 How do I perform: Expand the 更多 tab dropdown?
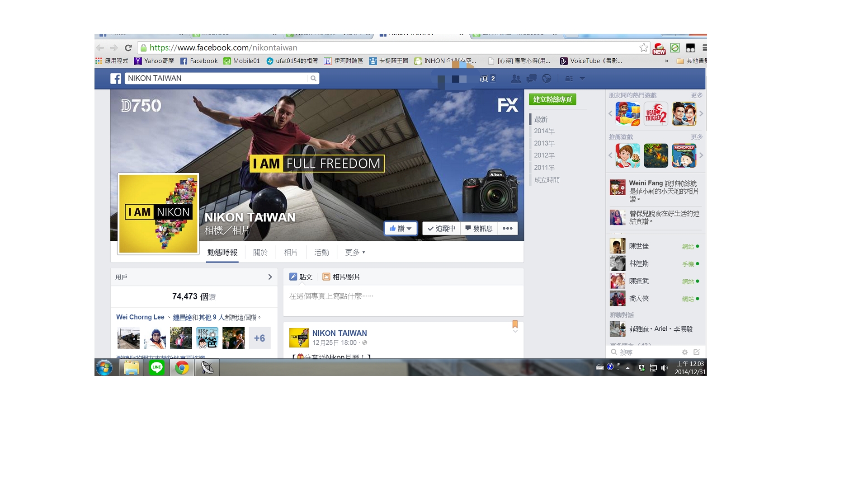click(355, 253)
